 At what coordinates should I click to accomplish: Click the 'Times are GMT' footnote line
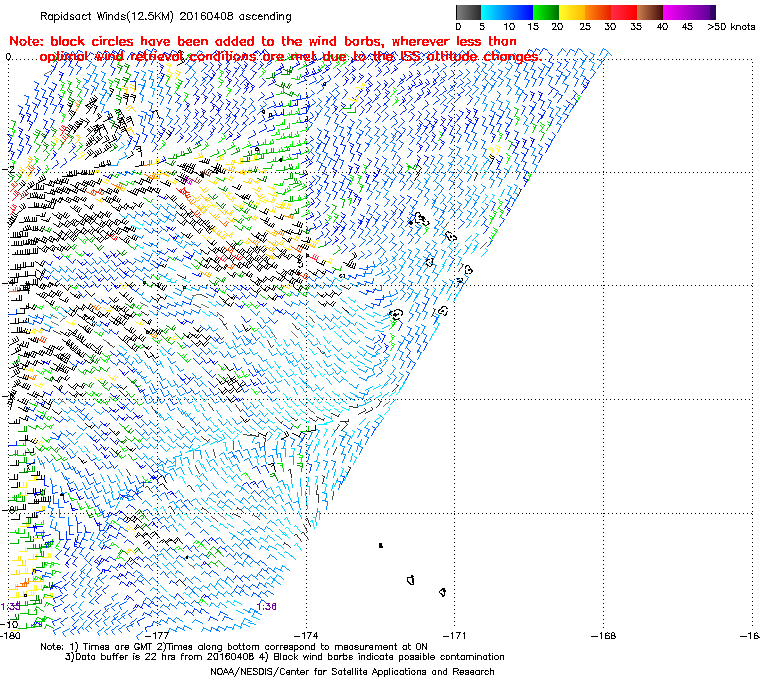[x=234, y=646]
